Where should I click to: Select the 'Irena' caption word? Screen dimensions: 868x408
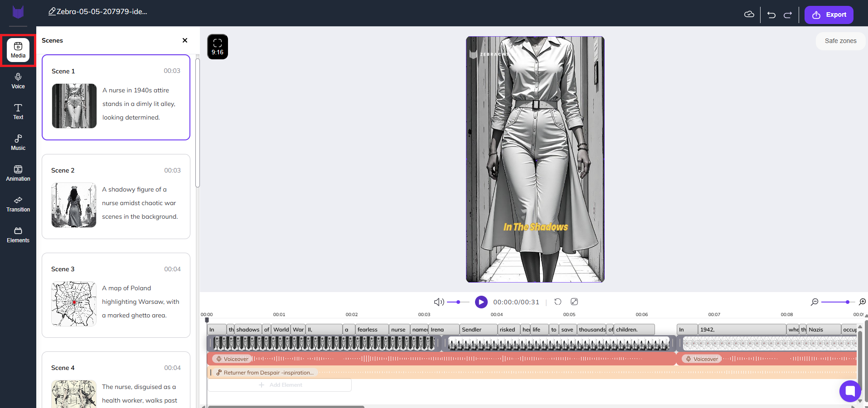click(444, 330)
